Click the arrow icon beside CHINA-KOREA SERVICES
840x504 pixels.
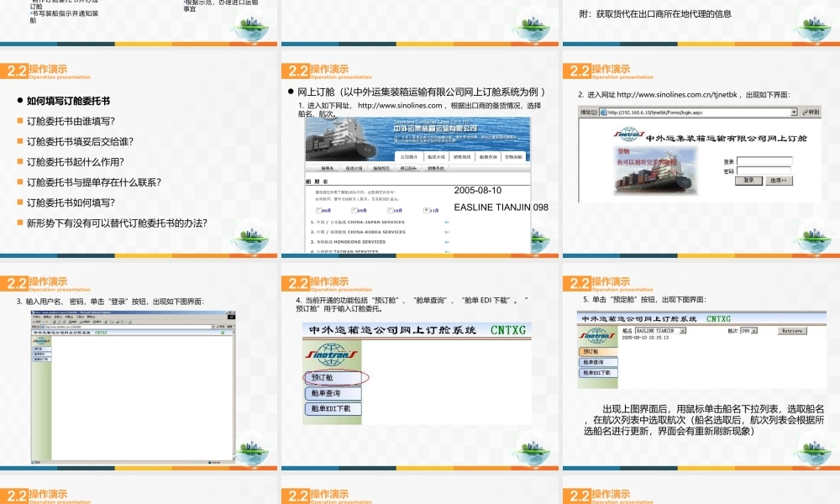pyautogui.click(x=447, y=233)
